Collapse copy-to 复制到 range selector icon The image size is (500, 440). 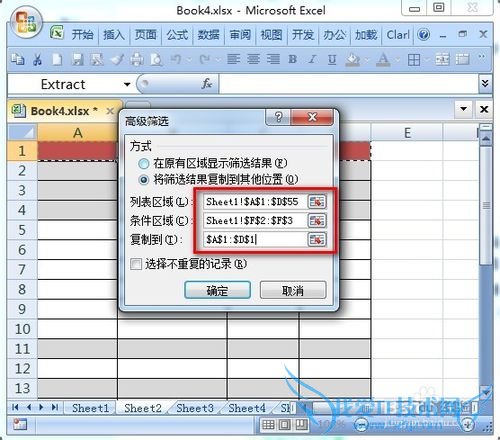317,239
